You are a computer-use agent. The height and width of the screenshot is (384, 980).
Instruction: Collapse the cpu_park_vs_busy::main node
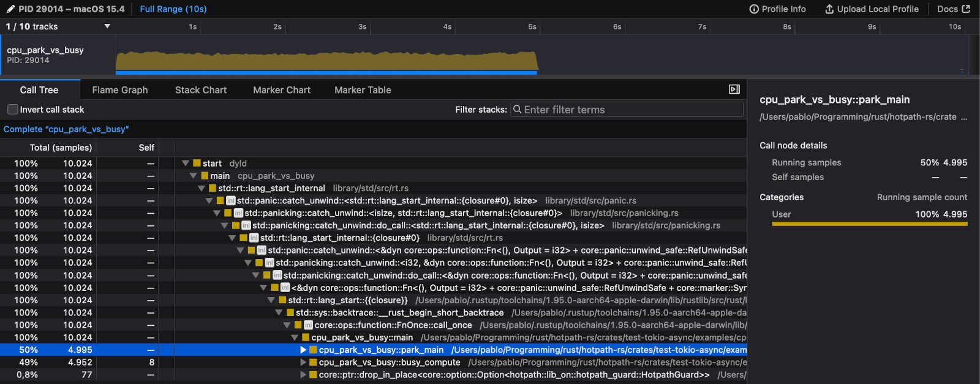[295, 337]
